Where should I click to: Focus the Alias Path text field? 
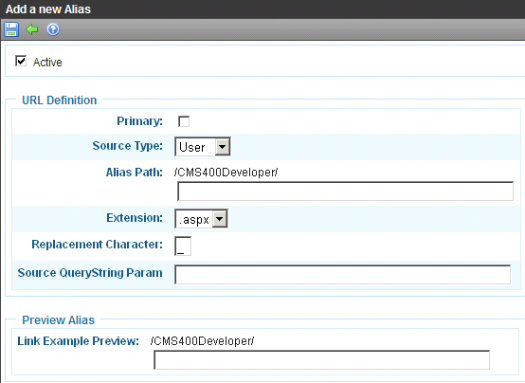pyautogui.click(x=345, y=191)
